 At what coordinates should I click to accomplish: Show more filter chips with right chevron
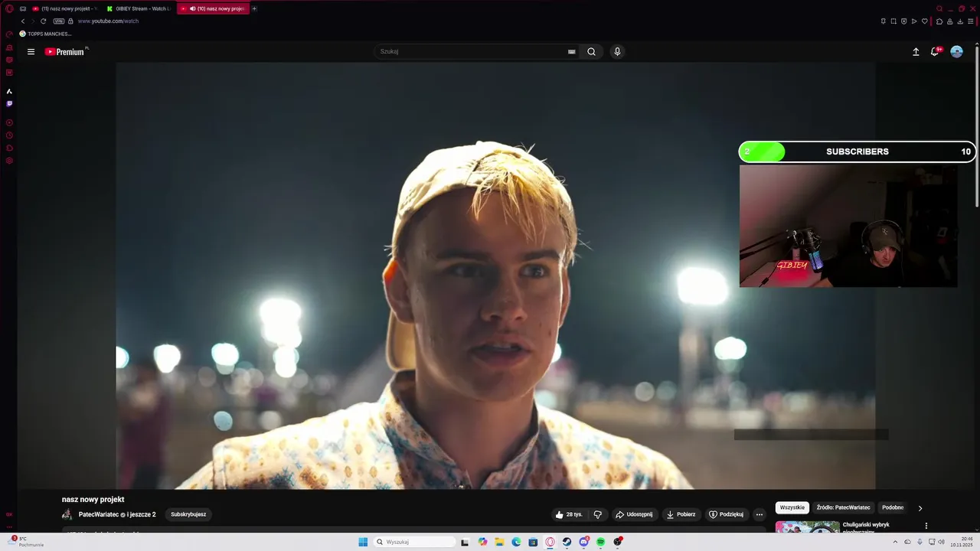(920, 508)
